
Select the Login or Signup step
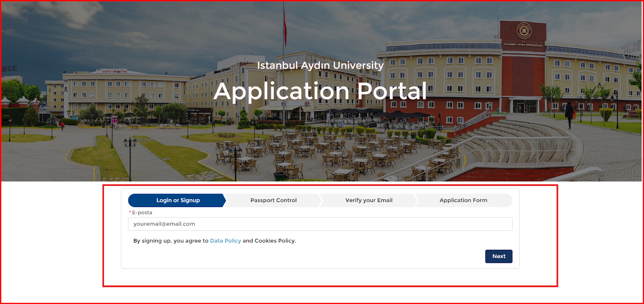click(x=178, y=200)
